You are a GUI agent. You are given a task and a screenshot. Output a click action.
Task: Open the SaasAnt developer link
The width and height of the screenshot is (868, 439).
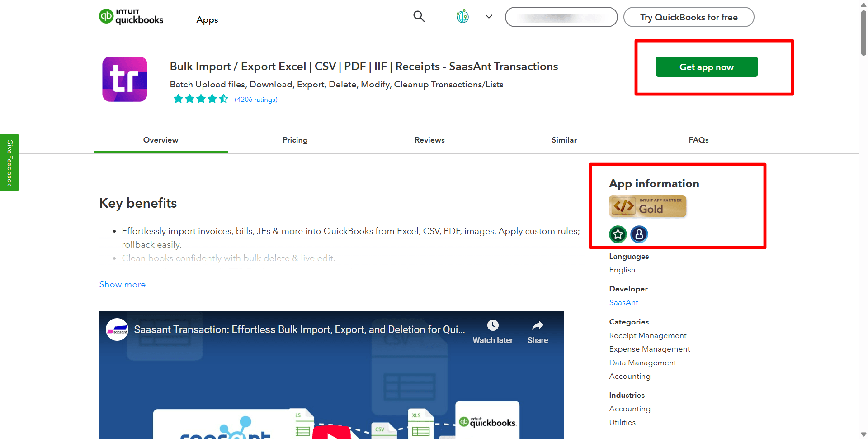623,302
